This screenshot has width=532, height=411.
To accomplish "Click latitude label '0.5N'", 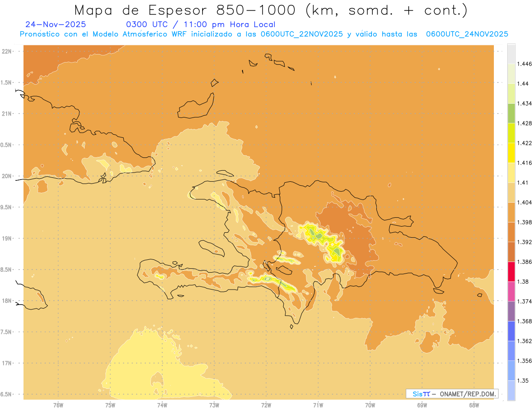I will pos(7,145).
